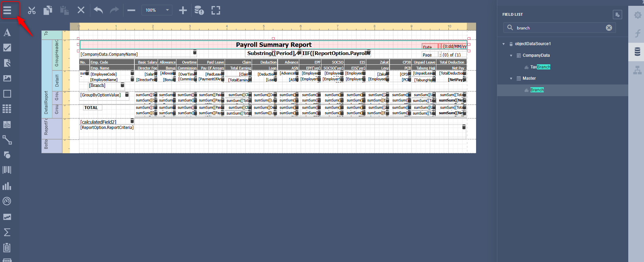
Task: Select the CompanyData table item
Action: point(536,55)
